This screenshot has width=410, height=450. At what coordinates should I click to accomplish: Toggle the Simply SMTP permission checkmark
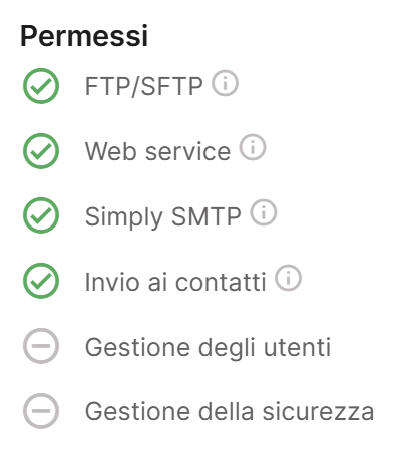pos(41,216)
